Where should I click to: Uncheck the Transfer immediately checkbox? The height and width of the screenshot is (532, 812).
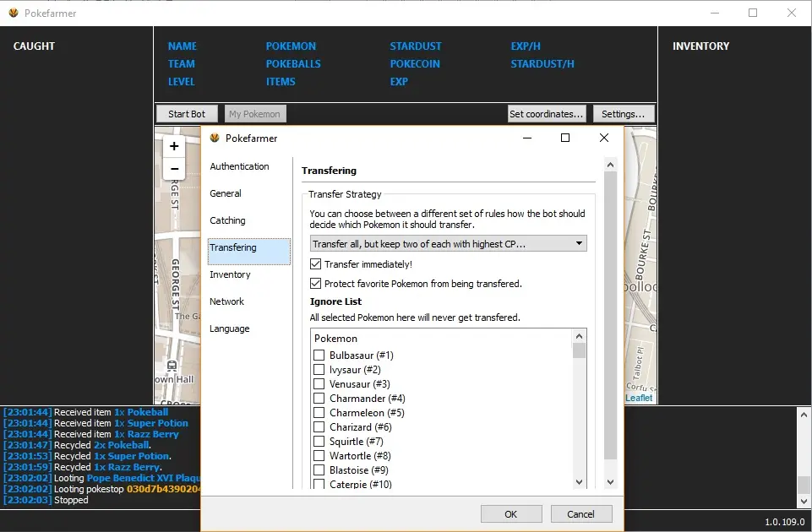click(x=317, y=264)
